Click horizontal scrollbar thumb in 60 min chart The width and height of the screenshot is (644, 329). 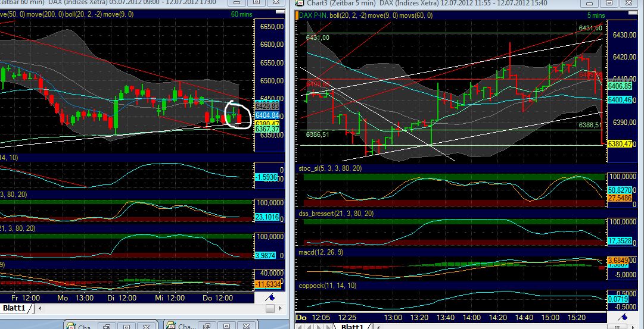click(x=270, y=308)
